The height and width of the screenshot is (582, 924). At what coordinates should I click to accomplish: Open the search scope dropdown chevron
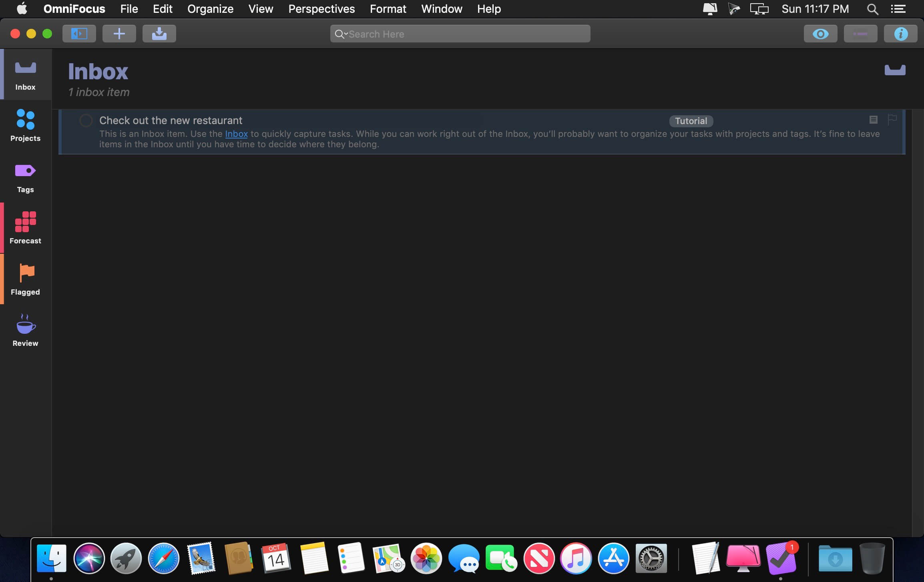coord(345,34)
